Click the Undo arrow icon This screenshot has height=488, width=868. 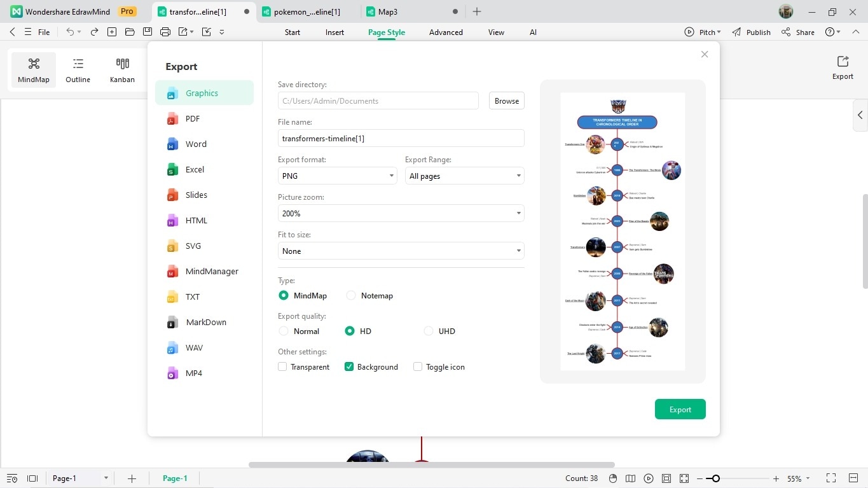pos(70,32)
